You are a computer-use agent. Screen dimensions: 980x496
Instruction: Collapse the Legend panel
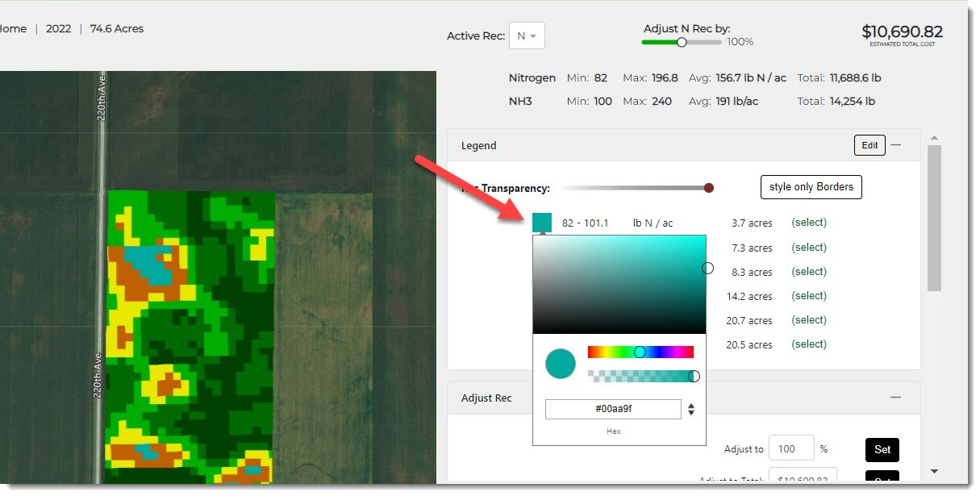pyautogui.click(x=895, y=145)
